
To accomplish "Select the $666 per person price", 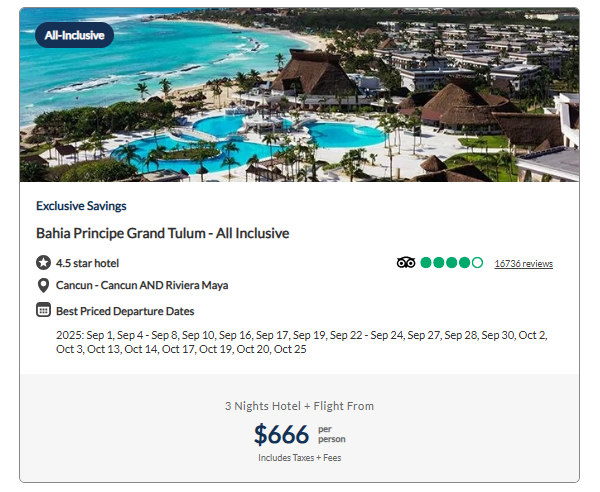I will point(300,434).
